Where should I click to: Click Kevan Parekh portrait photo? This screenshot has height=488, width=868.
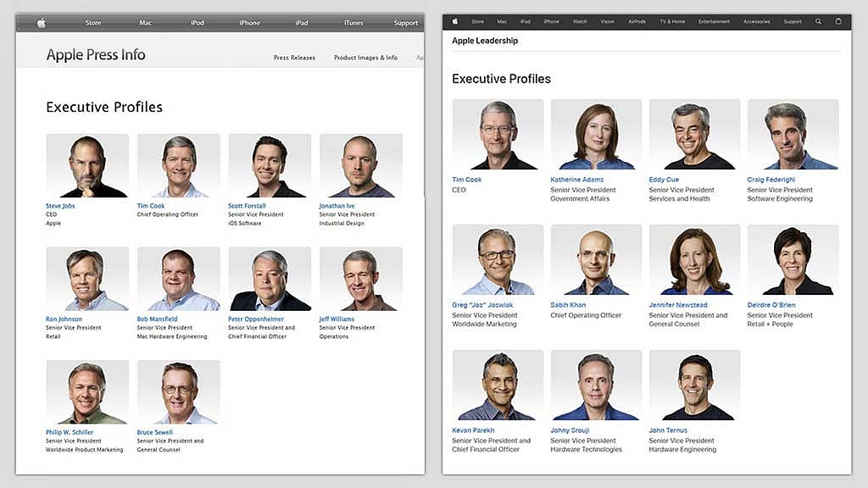(x=498, y=385)
